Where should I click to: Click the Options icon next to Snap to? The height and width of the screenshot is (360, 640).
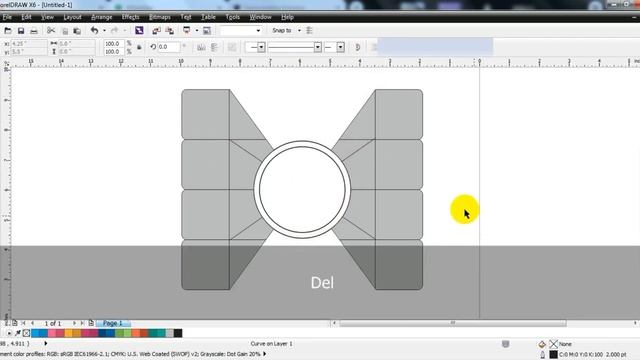coord(309,31)
